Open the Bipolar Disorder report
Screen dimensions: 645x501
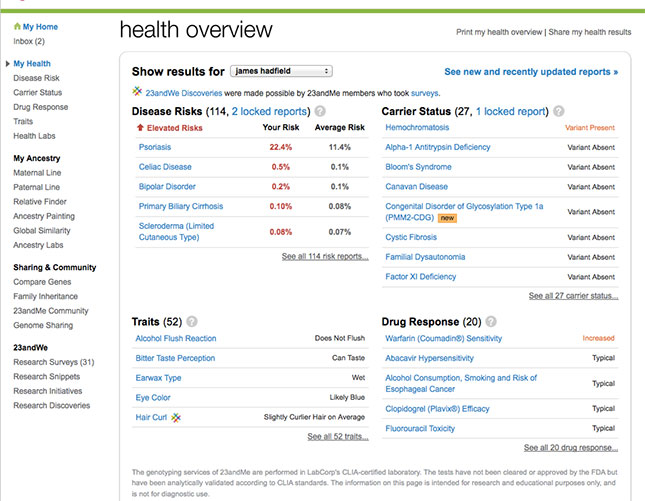click(x=167, y=187)
